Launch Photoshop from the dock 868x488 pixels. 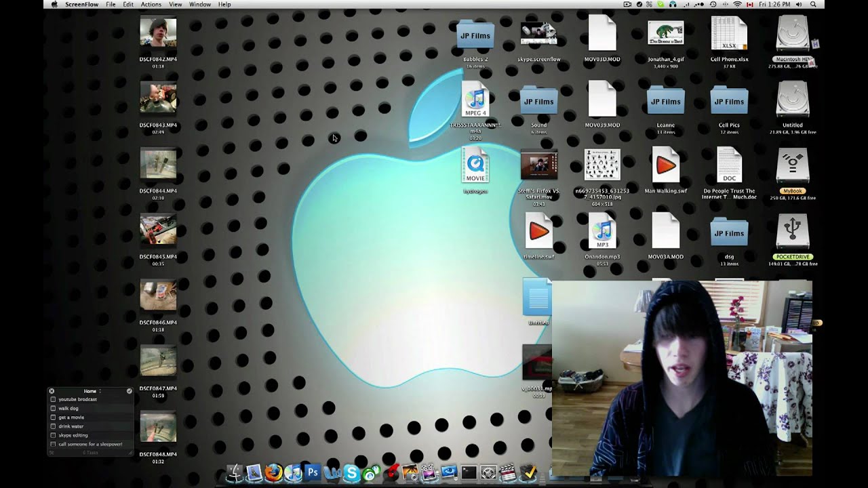point(313,472)
